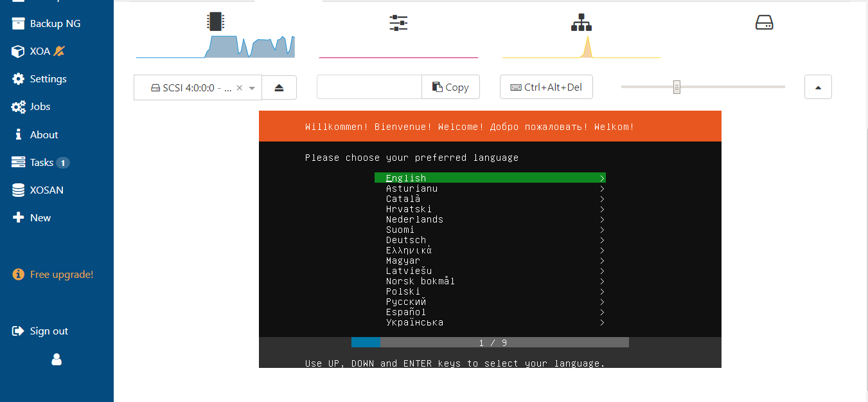Click the clipboard text input field
The width and height of the screenshot is (868, 402).
coord(369,87)
